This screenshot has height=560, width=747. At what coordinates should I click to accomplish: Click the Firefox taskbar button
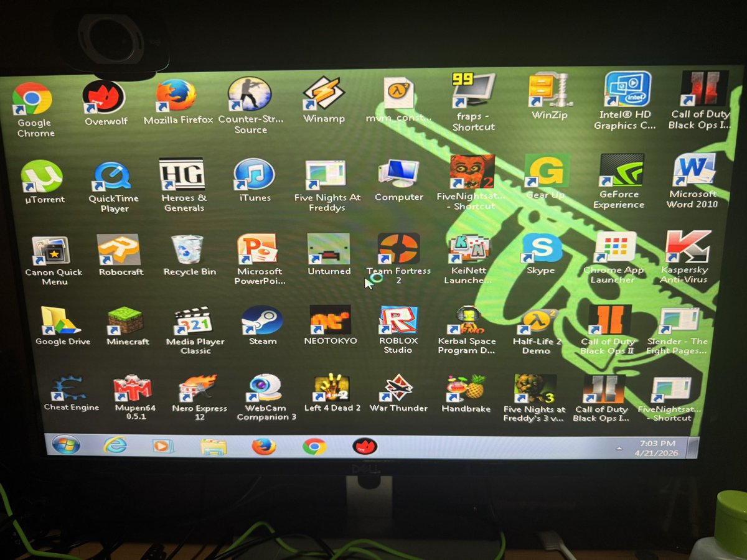click(264, 446)
